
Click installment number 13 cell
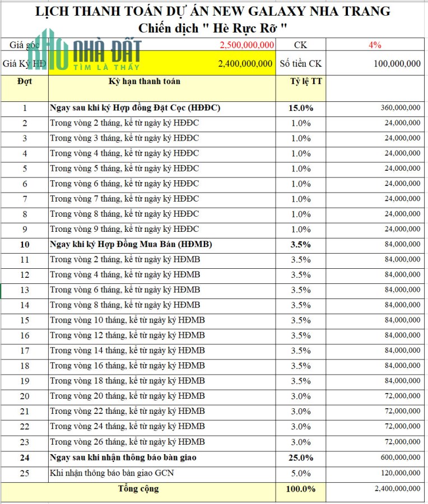(x=25, y=290)
